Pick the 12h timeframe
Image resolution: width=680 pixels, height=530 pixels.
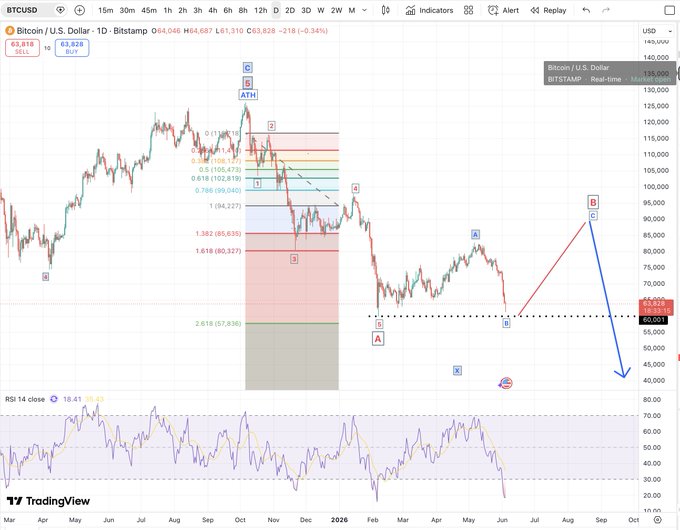pyautogui.click(x=260, y=10)
